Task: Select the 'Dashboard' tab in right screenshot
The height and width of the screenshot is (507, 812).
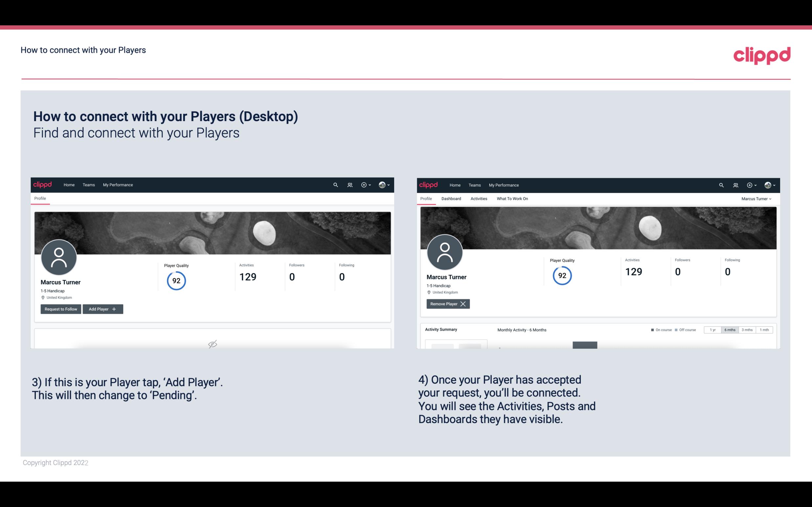Action: click(451, 199)
